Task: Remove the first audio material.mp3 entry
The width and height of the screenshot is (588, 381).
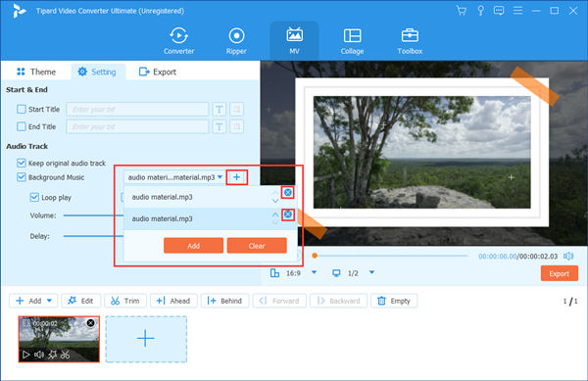Action: (287, 193)
